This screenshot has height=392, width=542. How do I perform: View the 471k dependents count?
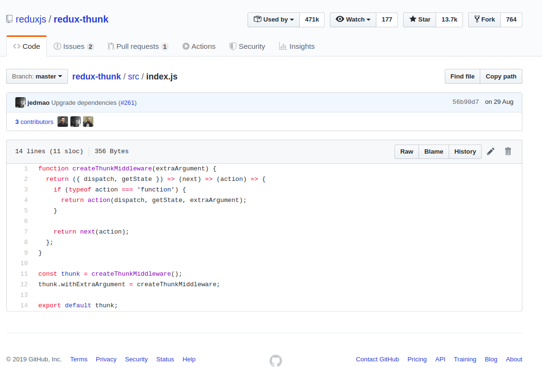(312, 20)
